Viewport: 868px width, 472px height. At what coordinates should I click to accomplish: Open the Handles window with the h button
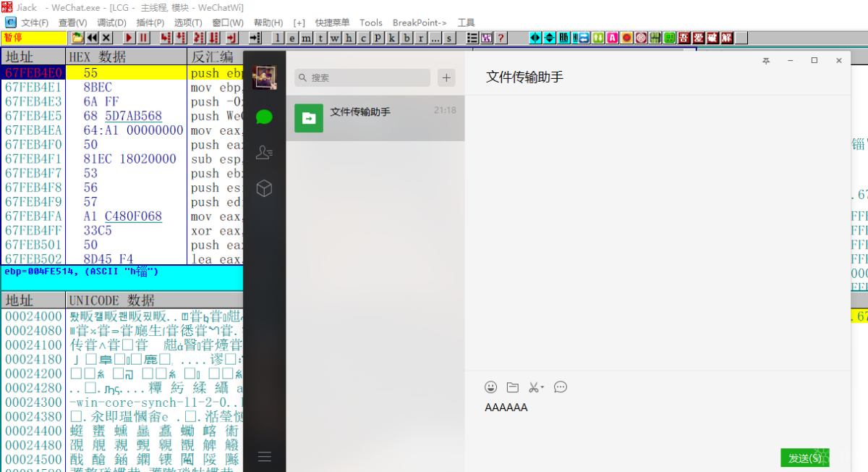coord(349,38)
